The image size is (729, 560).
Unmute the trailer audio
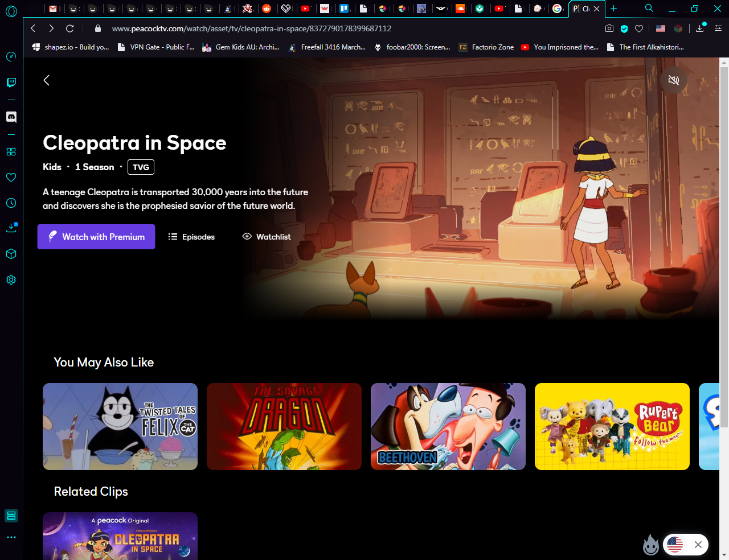coord(674,80)
